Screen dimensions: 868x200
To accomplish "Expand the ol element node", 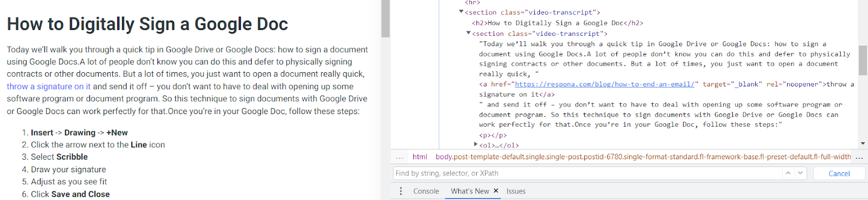I will coord(476,145).
